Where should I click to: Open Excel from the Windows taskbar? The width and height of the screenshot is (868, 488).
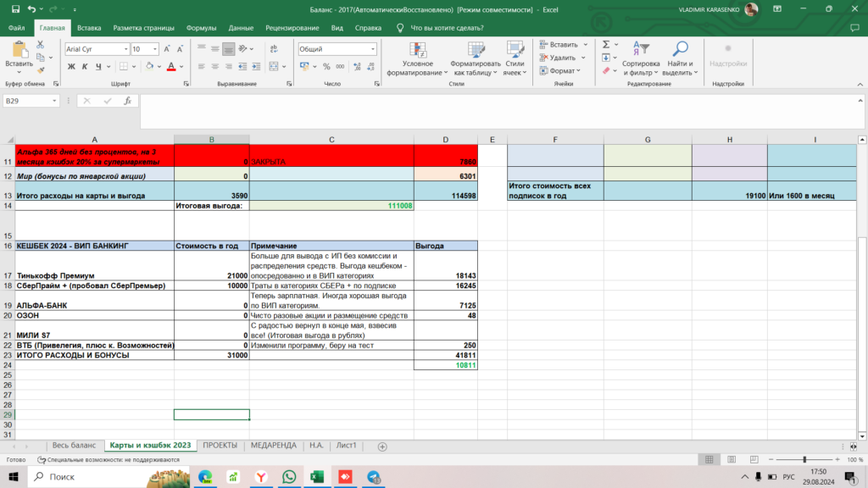[317, 476]
